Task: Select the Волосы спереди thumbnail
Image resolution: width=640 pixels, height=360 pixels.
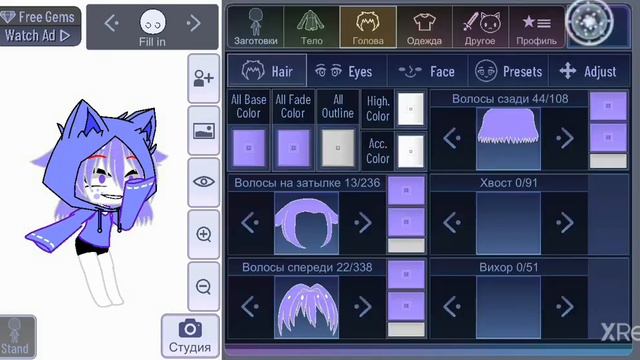Action: click(307, 307)
